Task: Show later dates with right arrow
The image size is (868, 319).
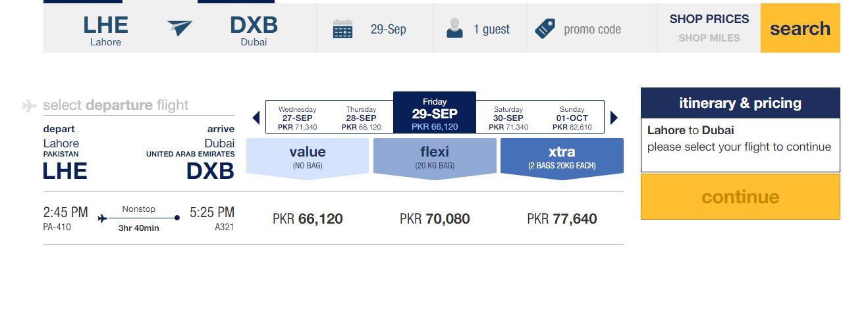Action: pyautogui.click(x=614, y=118)
